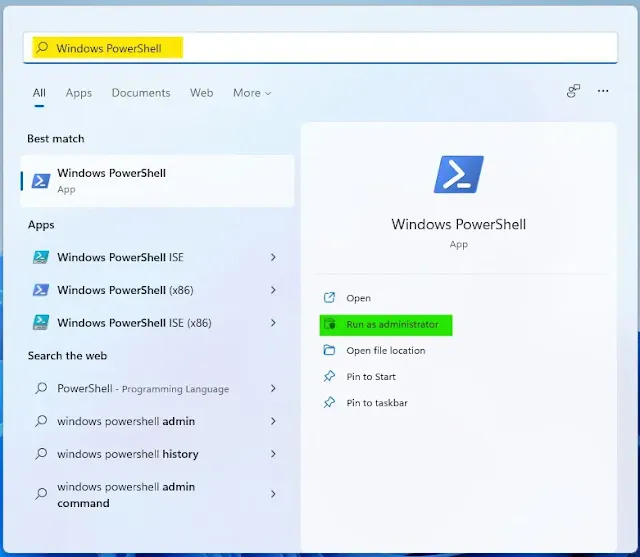
Task: Click the Windows PowerShell (x86) icon
Action: click(x=41, y=290)
